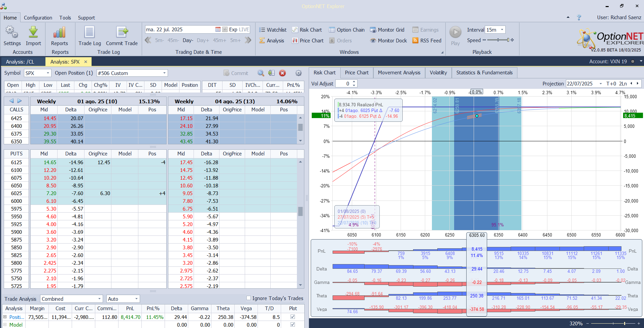Toggle Plot checkbox for Model row
This screenshot has height=328, width=644.
tap(293, 325)
